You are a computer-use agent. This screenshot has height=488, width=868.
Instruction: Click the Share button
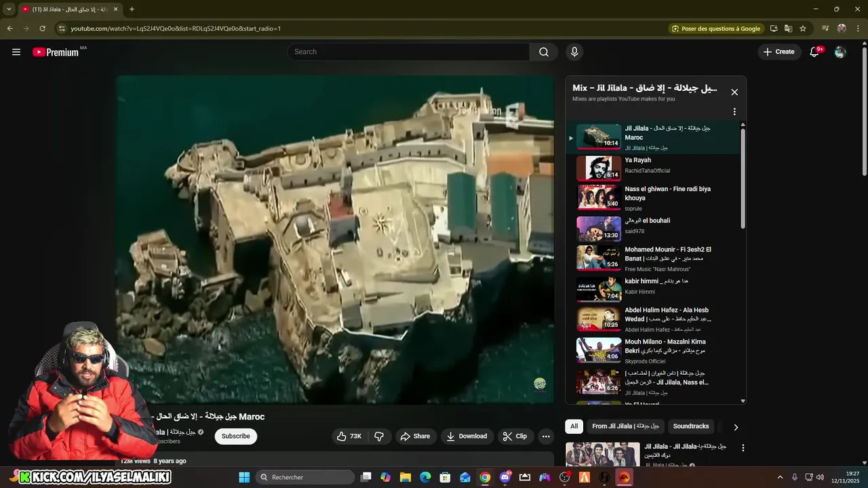(x=414, y=436)
